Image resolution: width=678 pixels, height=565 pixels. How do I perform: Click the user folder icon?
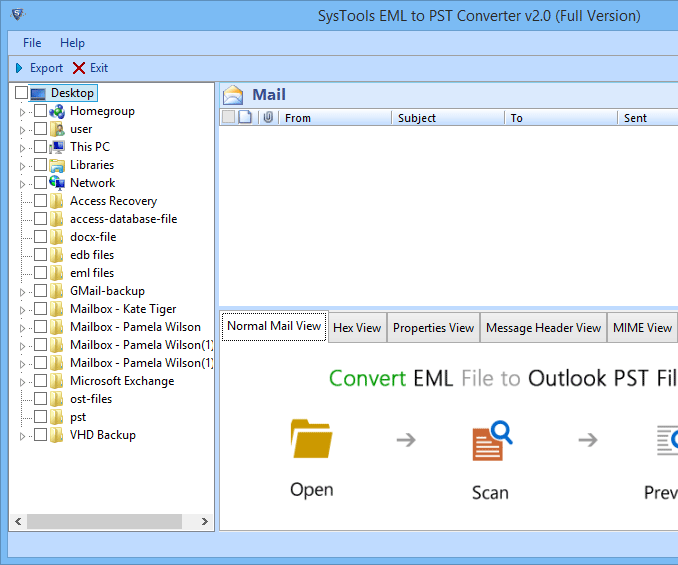(x=57, y=129)
